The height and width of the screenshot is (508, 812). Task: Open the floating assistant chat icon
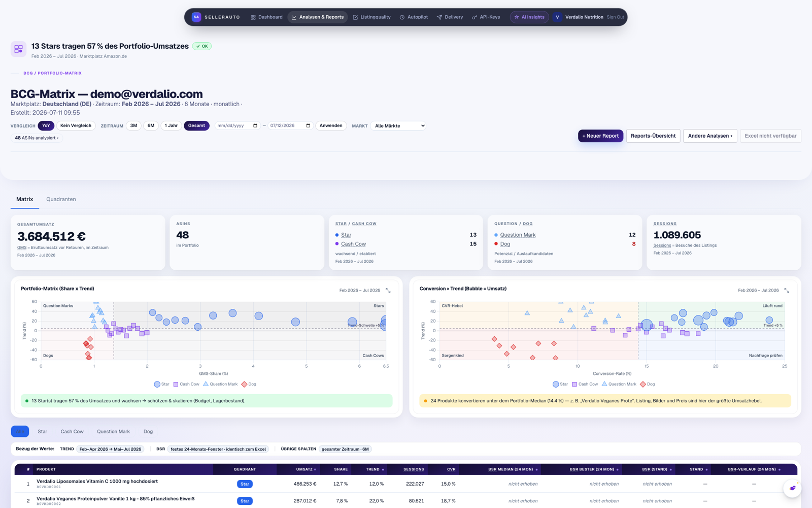[x=792, y=488]
